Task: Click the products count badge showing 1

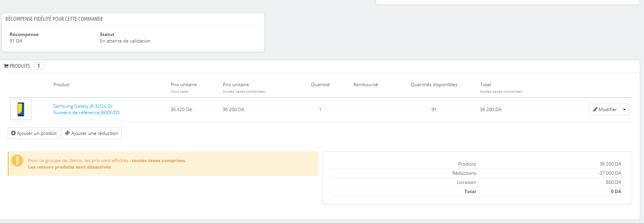Action: click(39, 66)
